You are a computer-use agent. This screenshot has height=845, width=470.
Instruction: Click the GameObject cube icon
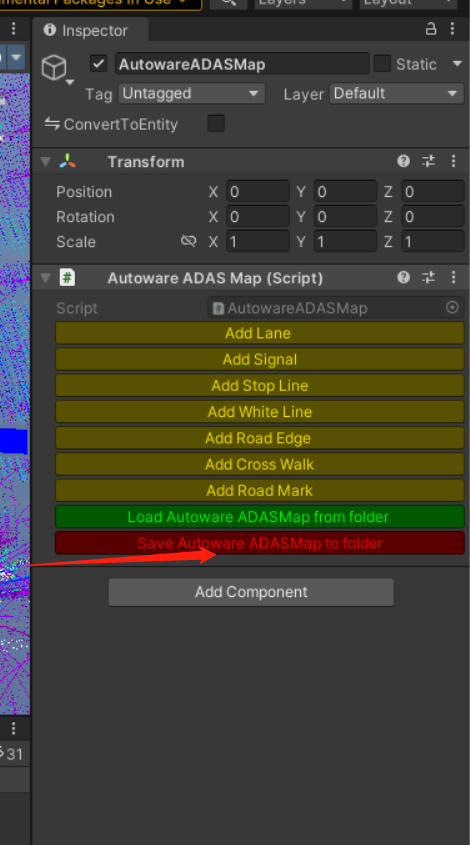point(54,68)
